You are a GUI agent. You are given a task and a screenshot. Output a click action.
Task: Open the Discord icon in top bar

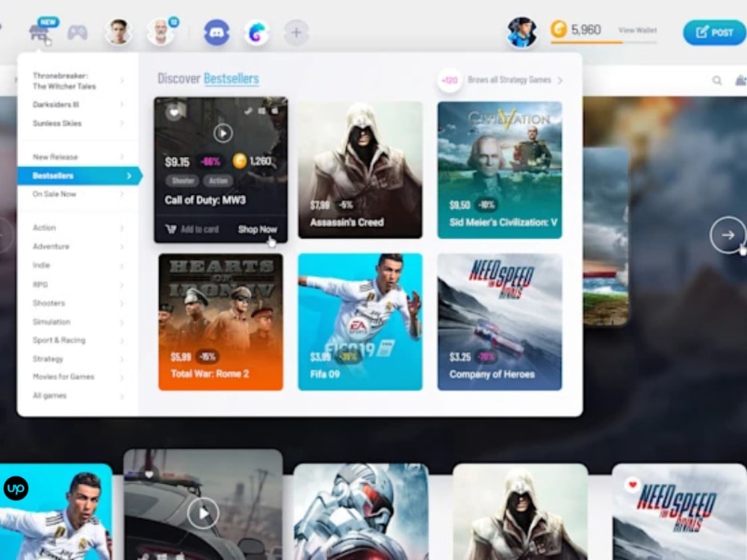[x=217, y=32]
